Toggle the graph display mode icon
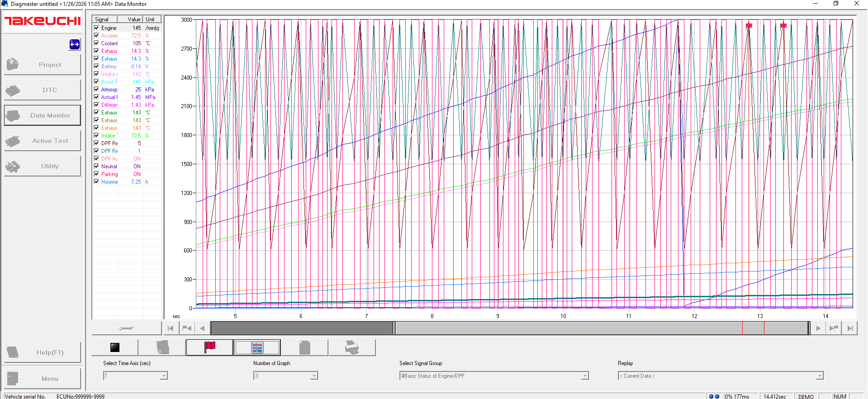Viewport: 868px width, 399px height. [257, 347]
